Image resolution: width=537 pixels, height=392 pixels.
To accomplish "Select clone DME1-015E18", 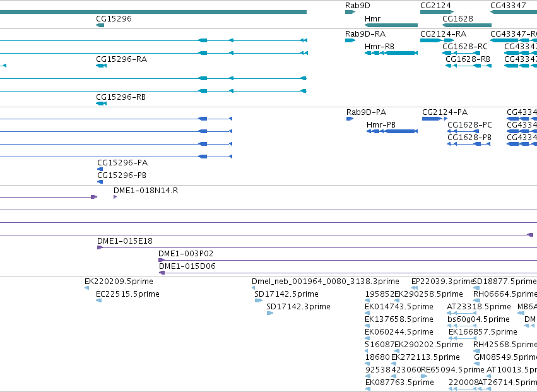I will [x=125, y=241].
